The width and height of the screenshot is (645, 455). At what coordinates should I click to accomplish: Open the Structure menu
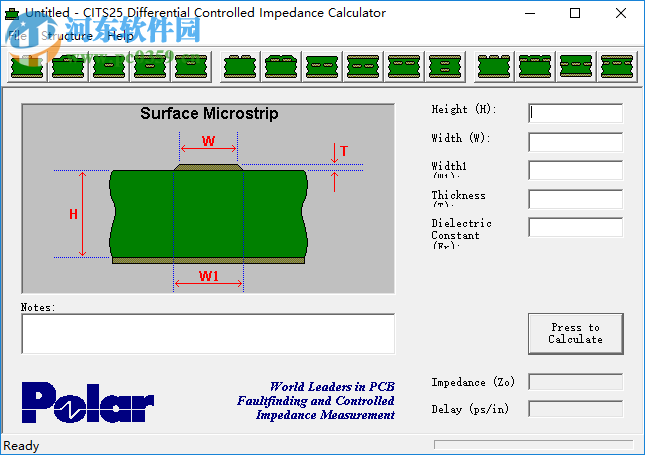[67, 36]
